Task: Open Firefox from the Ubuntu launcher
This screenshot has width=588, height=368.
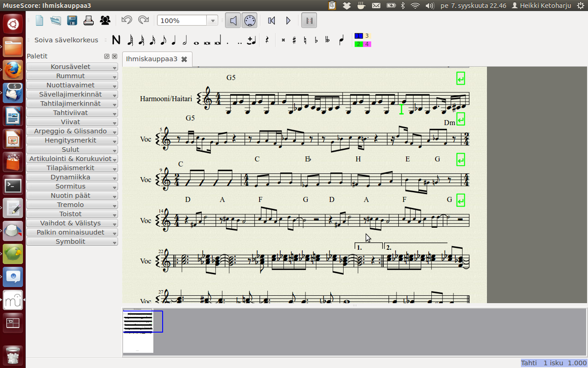Action: [x=13, y=70]
